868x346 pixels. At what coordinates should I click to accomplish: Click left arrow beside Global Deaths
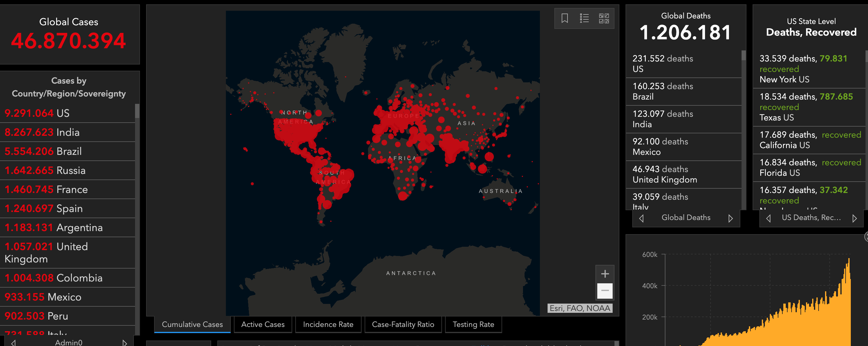pos(641,218)
